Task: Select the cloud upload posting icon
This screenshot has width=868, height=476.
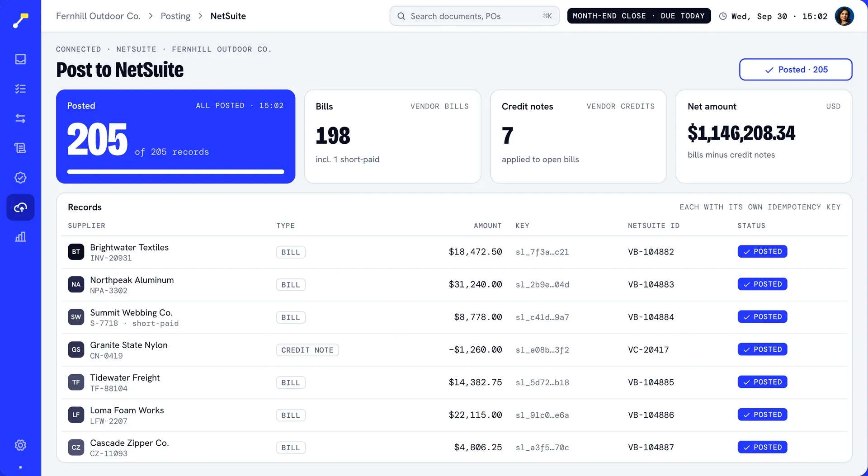Action: click(20, 207)
